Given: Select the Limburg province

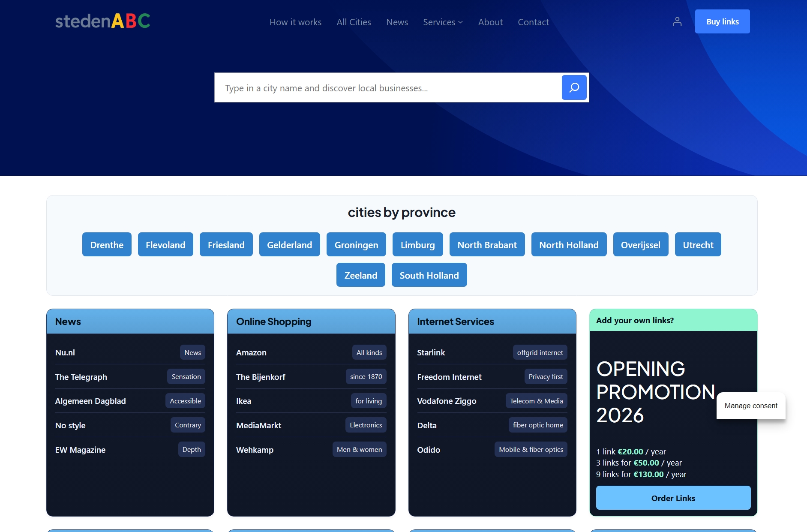Looking at the screenshot, I should (418, 244).
